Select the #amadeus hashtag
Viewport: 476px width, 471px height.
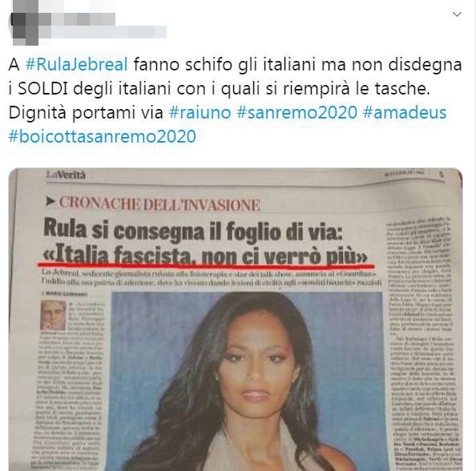click(405, 113)
